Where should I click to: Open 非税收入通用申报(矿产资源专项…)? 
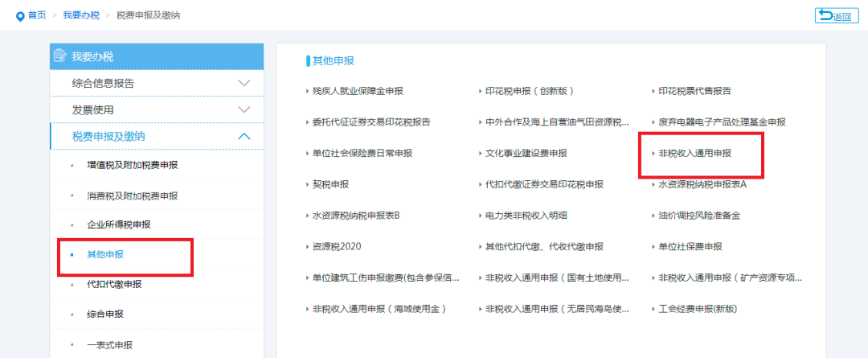730,278
